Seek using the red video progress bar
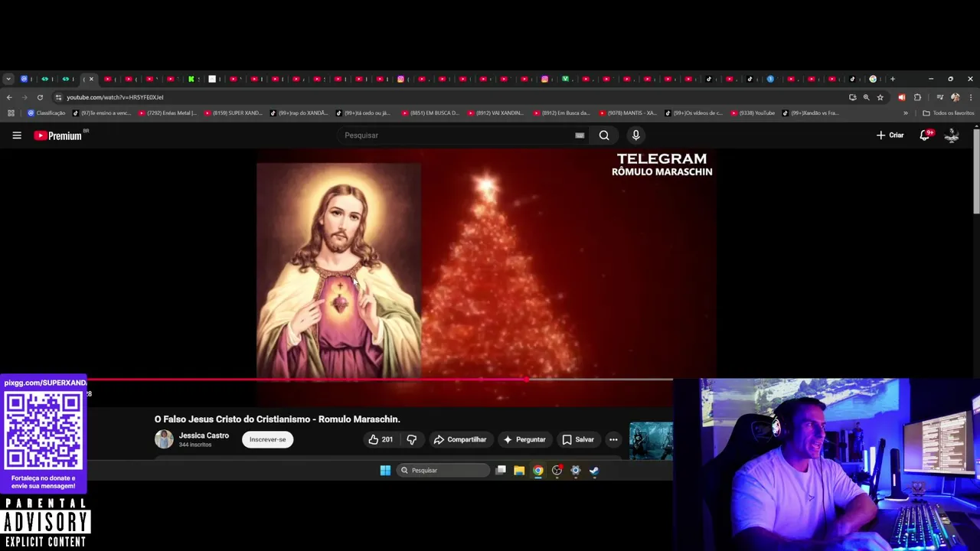The width and height of the screenshot is (980, 551). click(x=381, y=379)
